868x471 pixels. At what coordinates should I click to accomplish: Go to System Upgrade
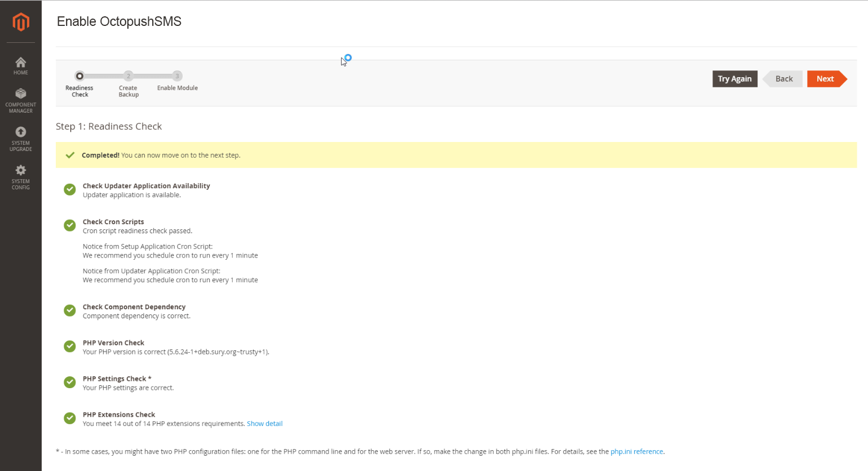(x=21, y=139)
